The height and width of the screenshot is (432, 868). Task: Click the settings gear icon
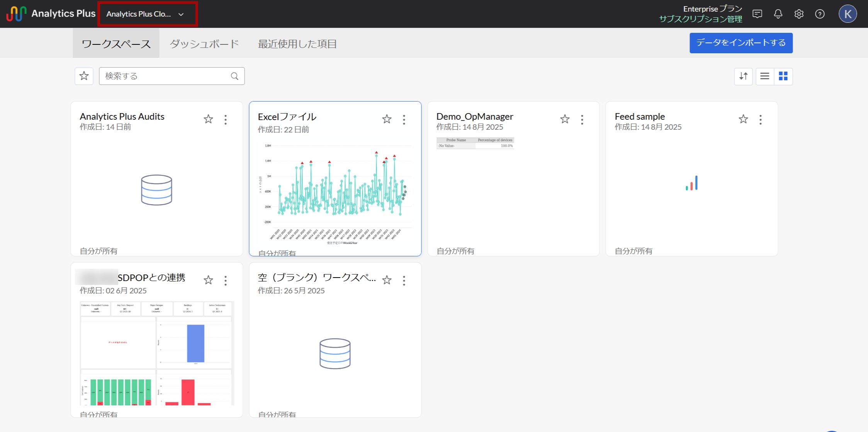coord(799,14)
